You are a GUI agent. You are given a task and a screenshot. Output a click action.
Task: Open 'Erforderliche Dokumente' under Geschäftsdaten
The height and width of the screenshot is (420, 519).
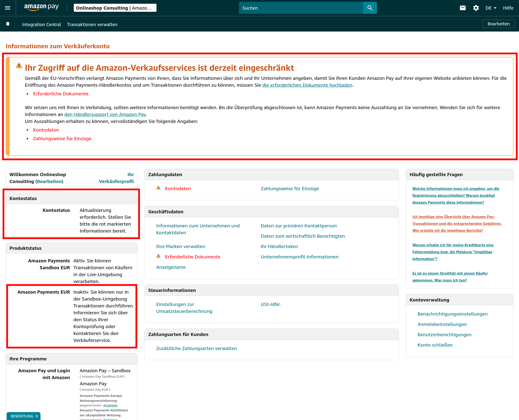[x=193, y=257]
